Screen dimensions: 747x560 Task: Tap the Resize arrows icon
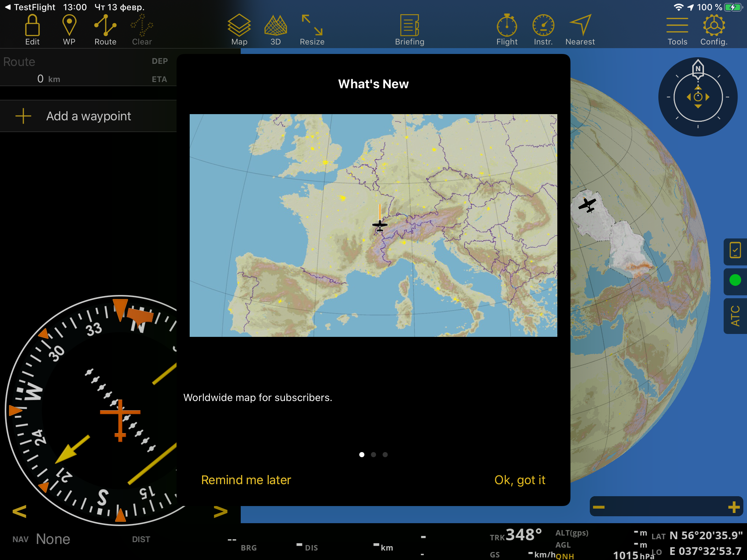click(312, 30)
